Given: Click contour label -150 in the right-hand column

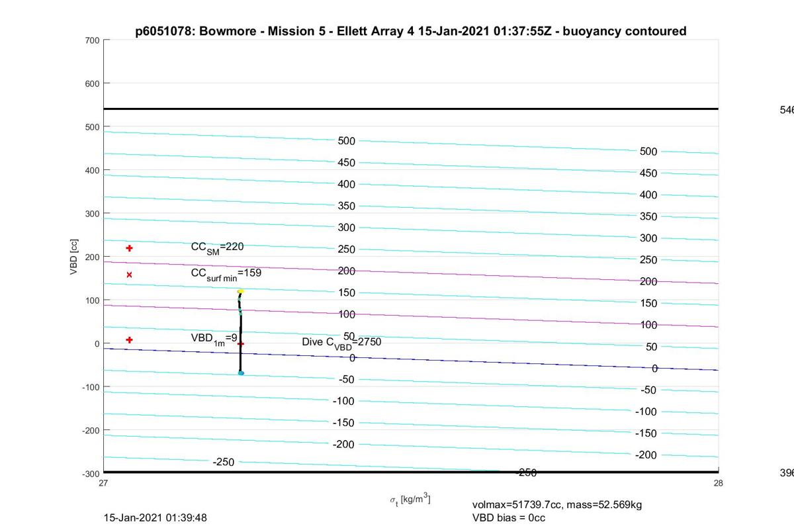Looking at the screenshot, I should (646, 433).
